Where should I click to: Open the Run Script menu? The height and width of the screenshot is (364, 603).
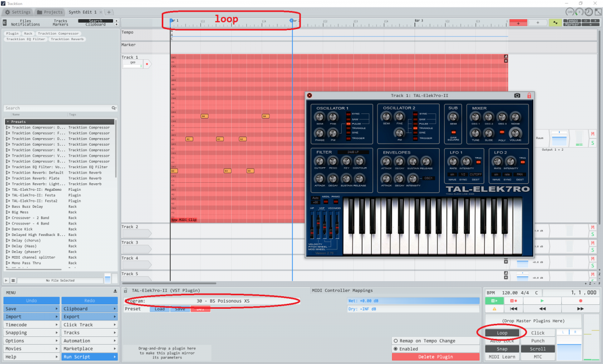pos(89,357)
